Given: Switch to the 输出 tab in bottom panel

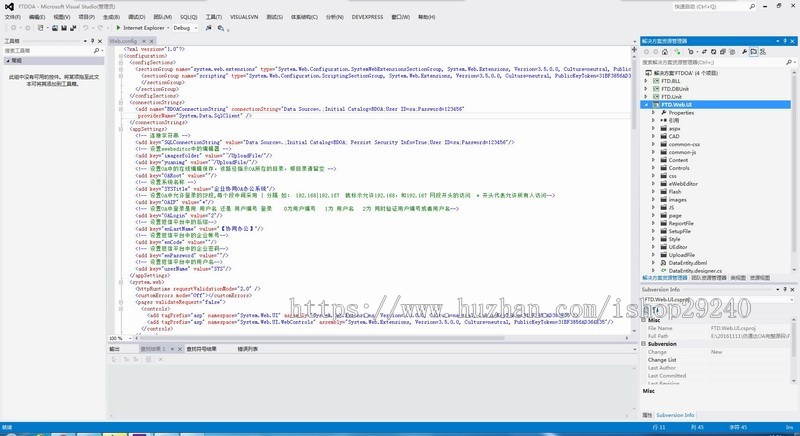Looking at the screenshot, I should click(114, 349).
